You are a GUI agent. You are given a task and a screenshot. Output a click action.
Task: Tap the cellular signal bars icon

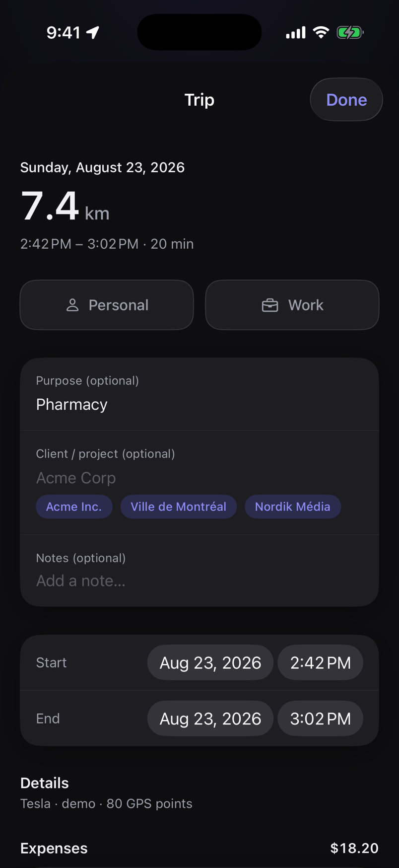pos(296,33)
